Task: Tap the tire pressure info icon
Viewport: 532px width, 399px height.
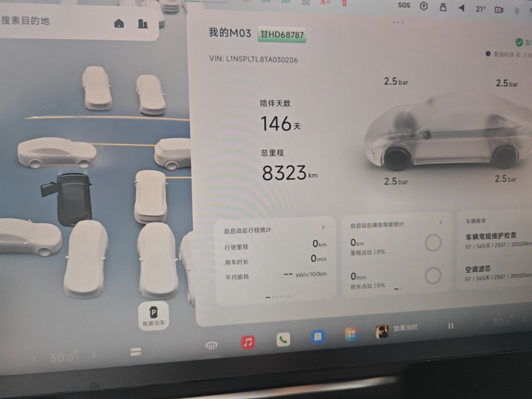Action: click(x=488, y=54)
